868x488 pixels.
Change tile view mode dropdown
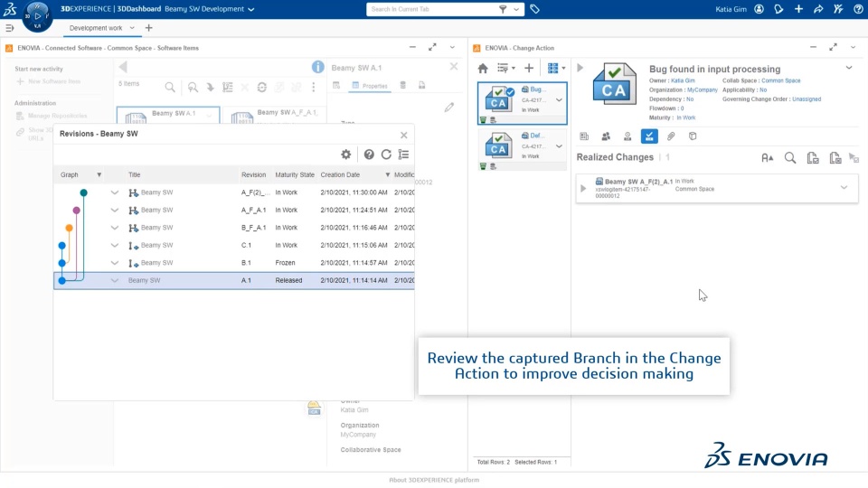coord(556,68)
